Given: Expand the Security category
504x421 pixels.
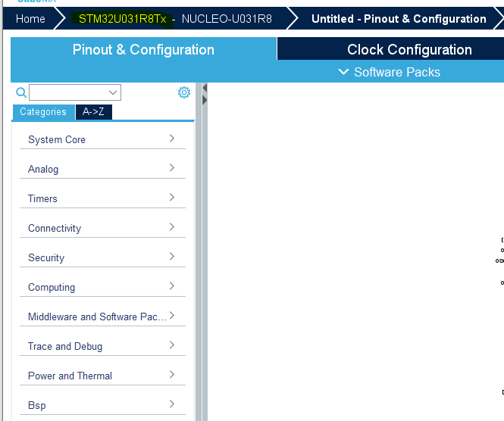Looking at the screenshot, I should (x=102, y=258).
